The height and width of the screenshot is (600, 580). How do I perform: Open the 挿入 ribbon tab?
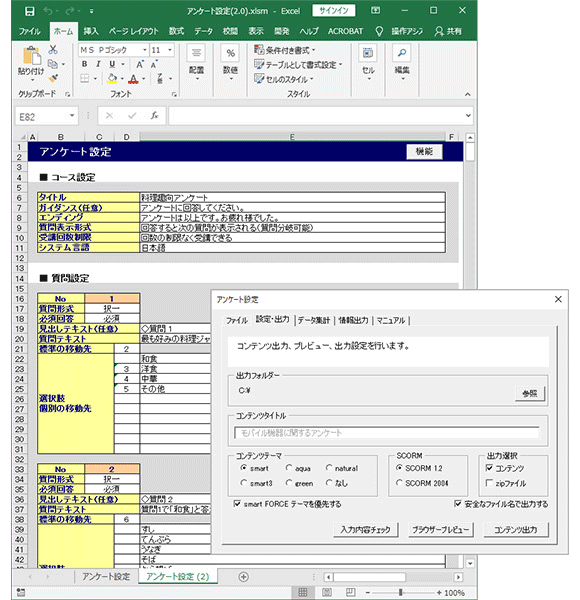[91, 31]
